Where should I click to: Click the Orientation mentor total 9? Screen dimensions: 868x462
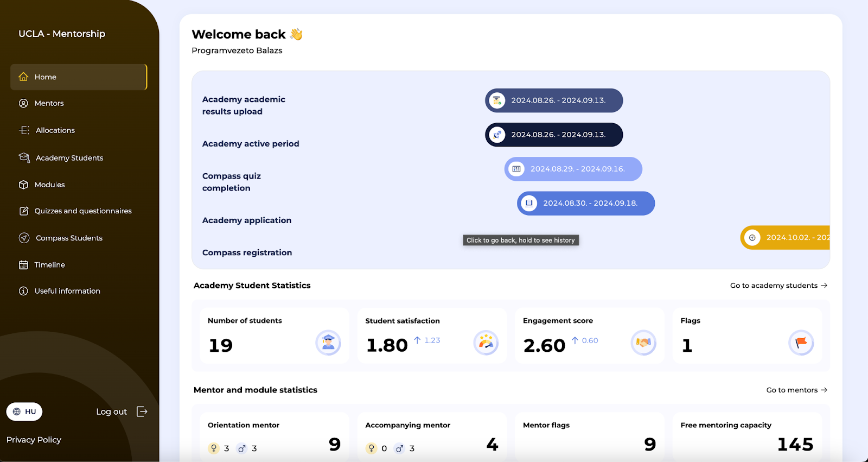pos(335,445)
